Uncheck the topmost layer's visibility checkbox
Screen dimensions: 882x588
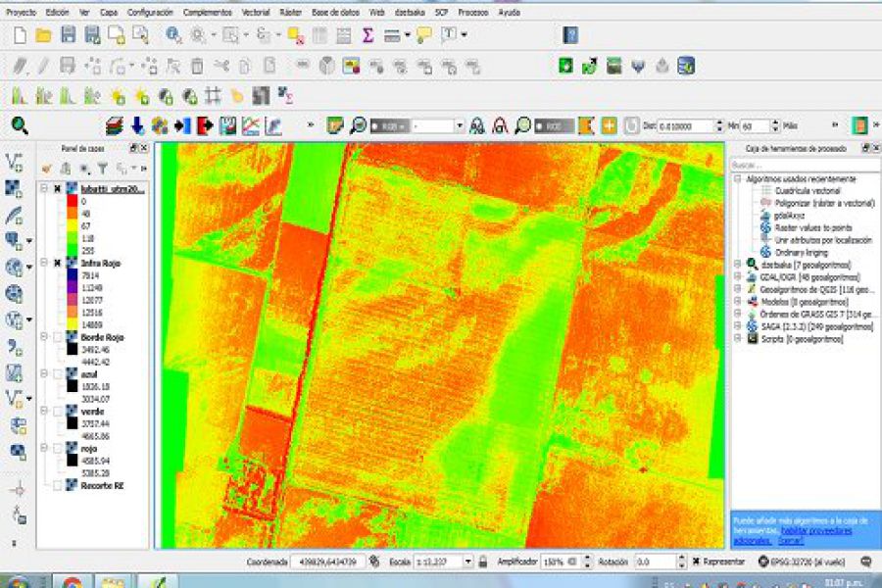click(x=58, y=189)
